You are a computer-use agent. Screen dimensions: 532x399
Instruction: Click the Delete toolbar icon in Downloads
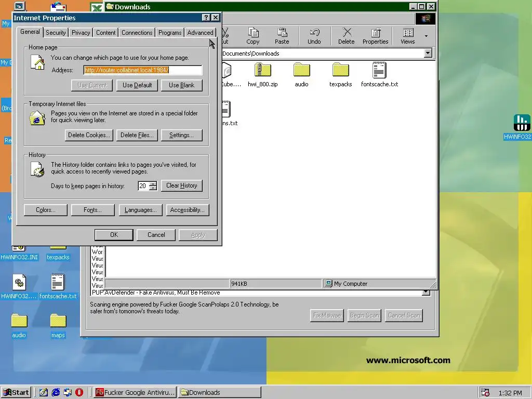click(347, 36)
